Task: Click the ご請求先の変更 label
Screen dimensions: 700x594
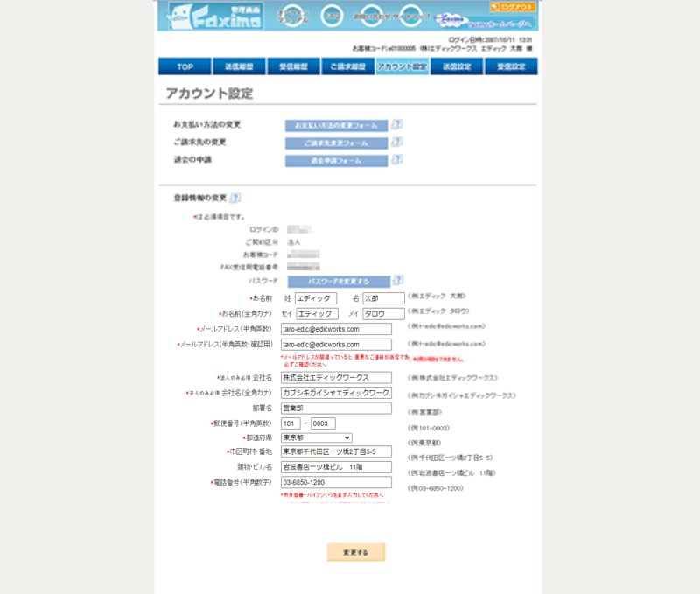Action: click(x=200, y=142)
